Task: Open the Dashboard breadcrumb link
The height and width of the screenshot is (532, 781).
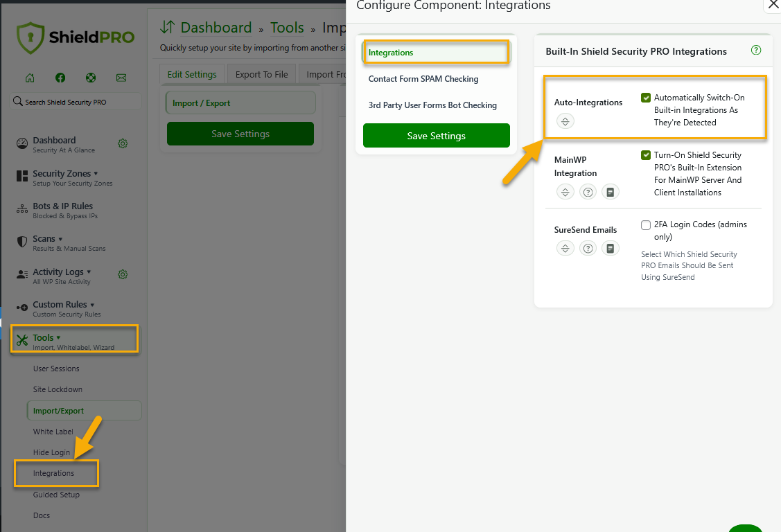Action: pos(216,27)
